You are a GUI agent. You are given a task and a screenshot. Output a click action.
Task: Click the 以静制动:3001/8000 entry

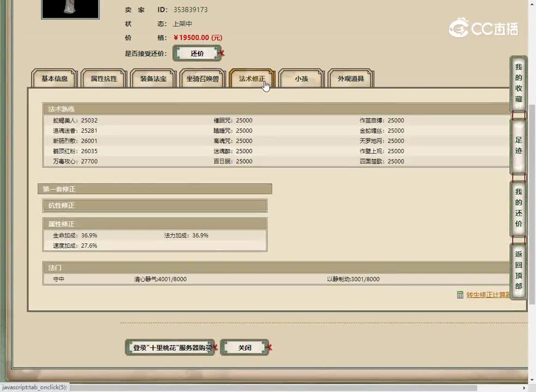coord(353,279)
